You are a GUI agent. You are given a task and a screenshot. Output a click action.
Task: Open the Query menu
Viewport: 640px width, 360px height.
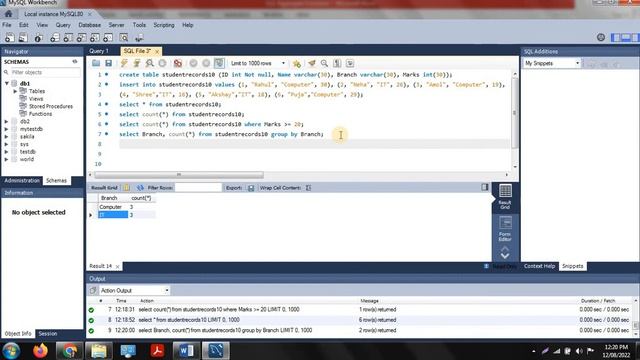(x=63, y=25)
